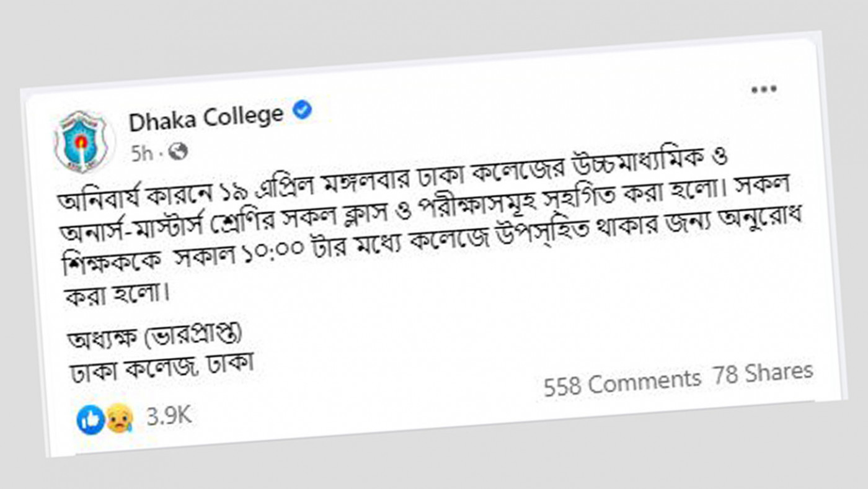Image resolution: width=868 pixels, height=489 pixels.
Task: Open the 5h post timestamp
Action: (x=141, y=154)
